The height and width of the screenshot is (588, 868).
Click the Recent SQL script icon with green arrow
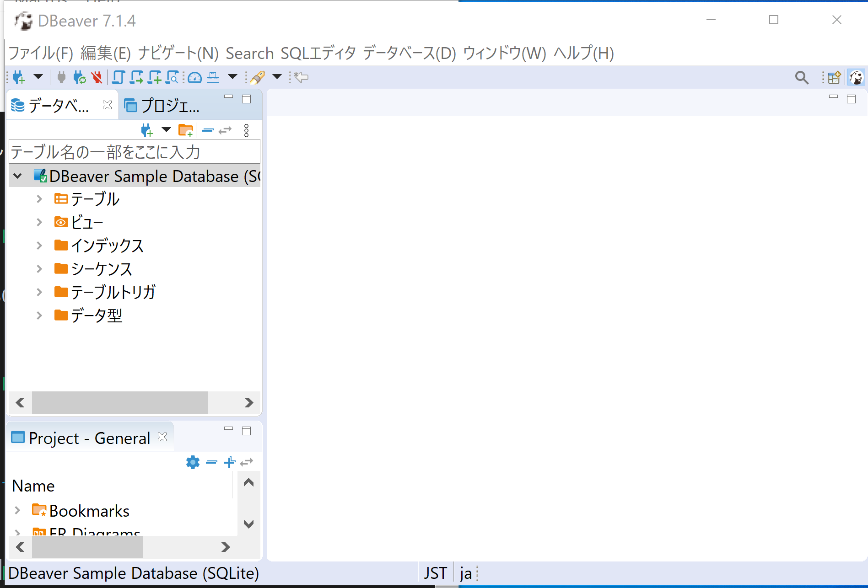tap(136, 77)
